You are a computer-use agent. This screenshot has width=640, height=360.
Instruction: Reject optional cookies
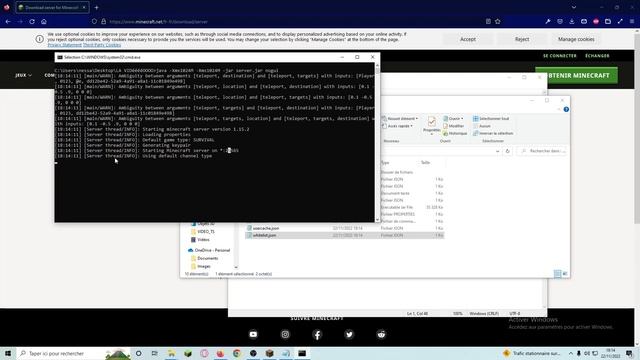point(522,39)
